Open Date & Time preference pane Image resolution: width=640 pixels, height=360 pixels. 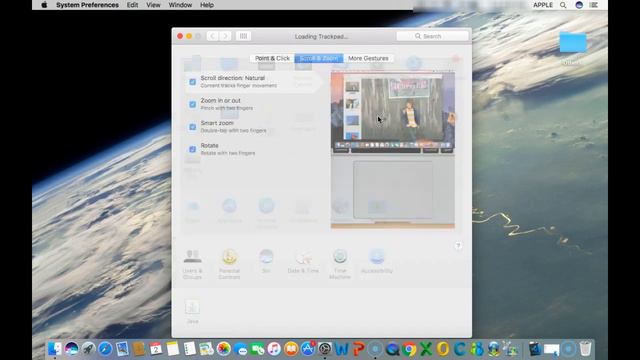(x=303, y=262)
